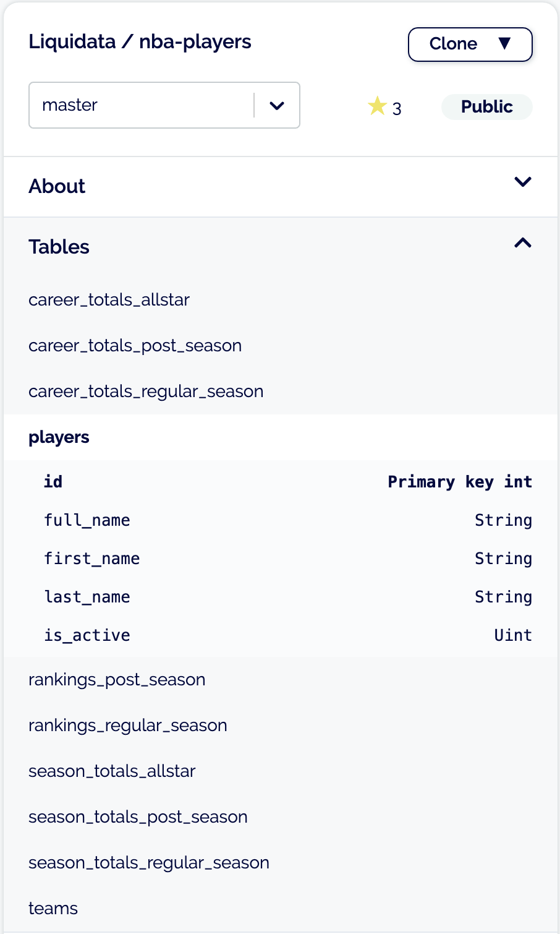
Task: Open the season_totals_post_season table
Action: [x=138, y=817]
